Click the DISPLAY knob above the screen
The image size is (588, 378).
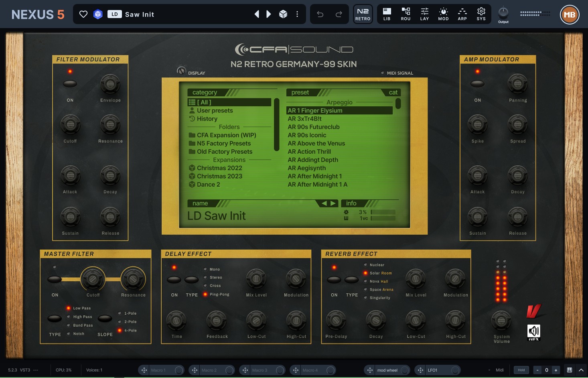(x=181, y=71)
